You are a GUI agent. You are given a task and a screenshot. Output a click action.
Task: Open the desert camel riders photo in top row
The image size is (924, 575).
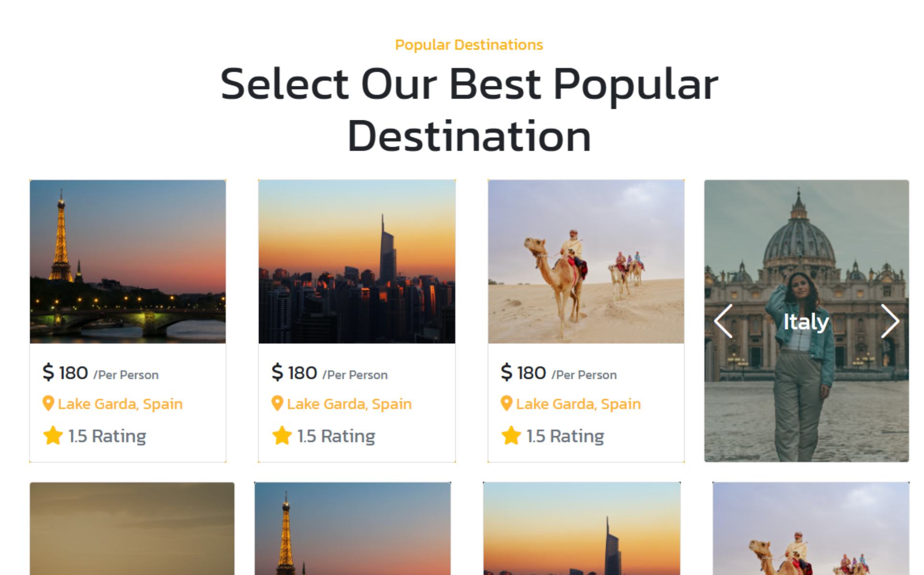tap(586, 262)
